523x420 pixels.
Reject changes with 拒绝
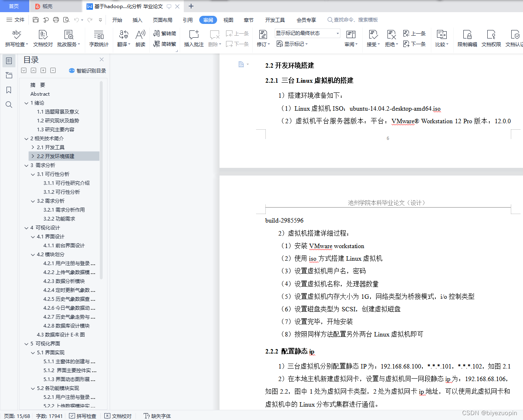coord(391,39)
